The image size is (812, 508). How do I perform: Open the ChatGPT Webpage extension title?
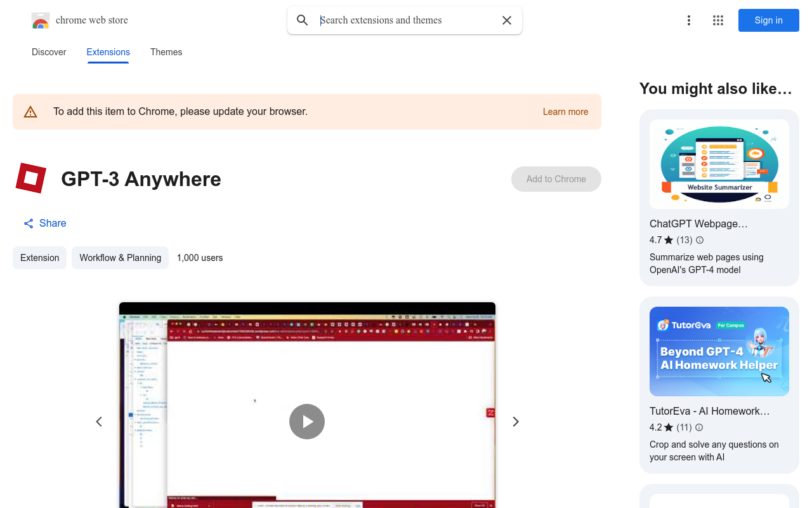pos(698,224)
